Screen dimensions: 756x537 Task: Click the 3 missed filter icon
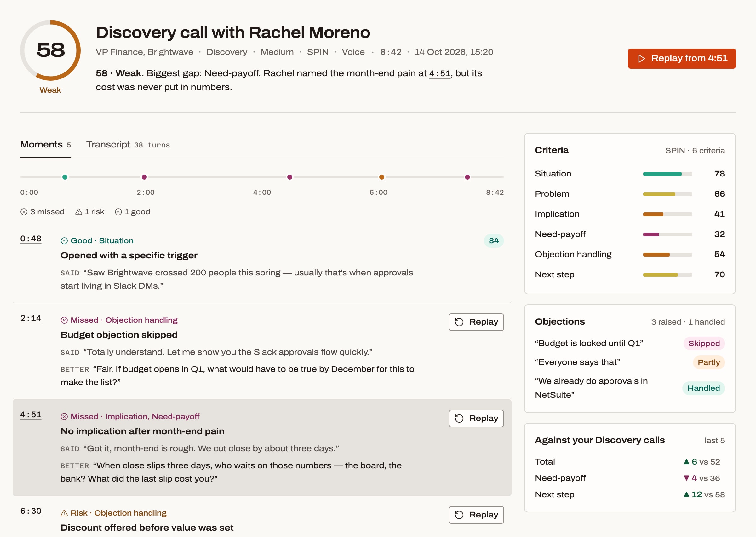coord(24,212)
